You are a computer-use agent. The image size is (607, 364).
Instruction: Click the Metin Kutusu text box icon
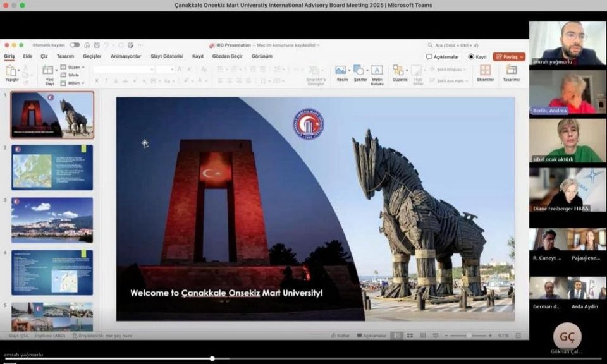[377, 71]
